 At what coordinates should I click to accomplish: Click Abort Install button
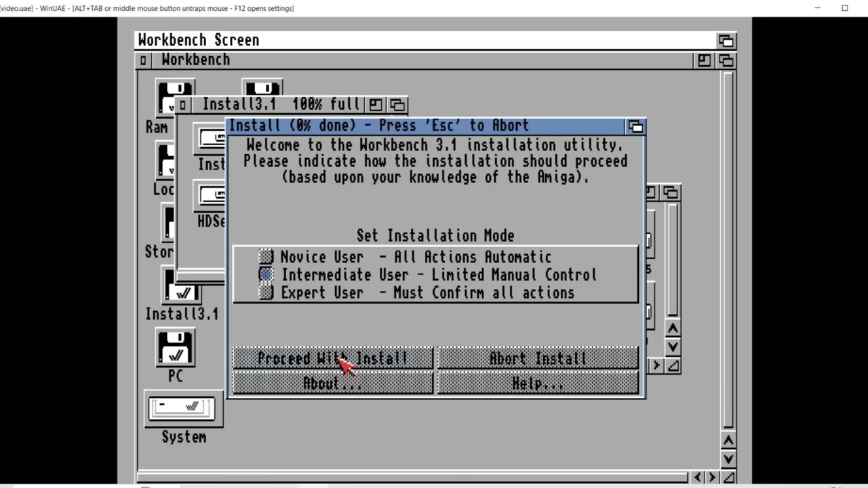538,359
